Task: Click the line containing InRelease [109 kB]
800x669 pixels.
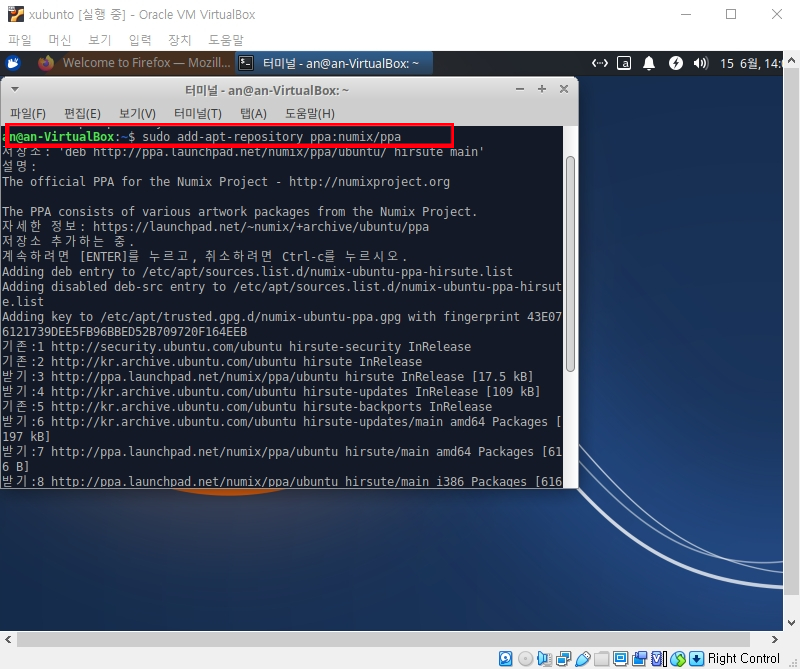Action: point(271,391)
